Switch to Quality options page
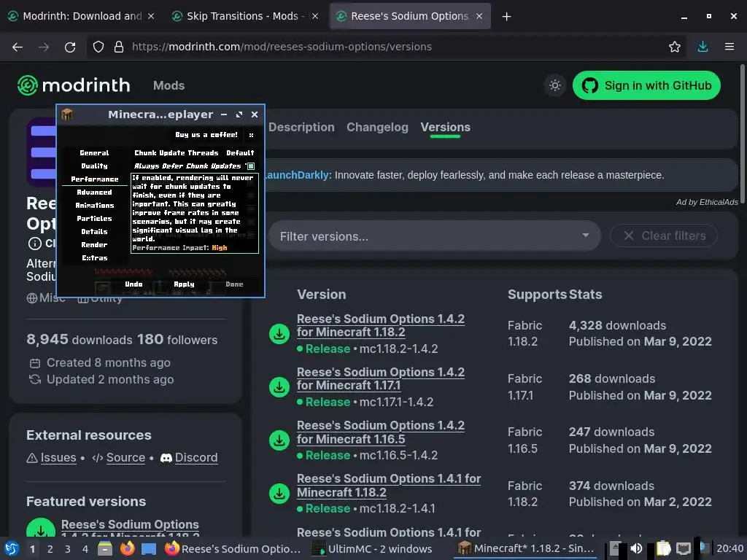The image size is (747, 560). tap(94, 166)
